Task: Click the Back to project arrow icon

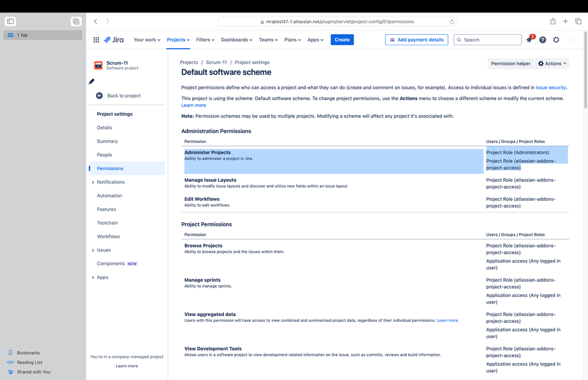Action: (x=99, y=95)
